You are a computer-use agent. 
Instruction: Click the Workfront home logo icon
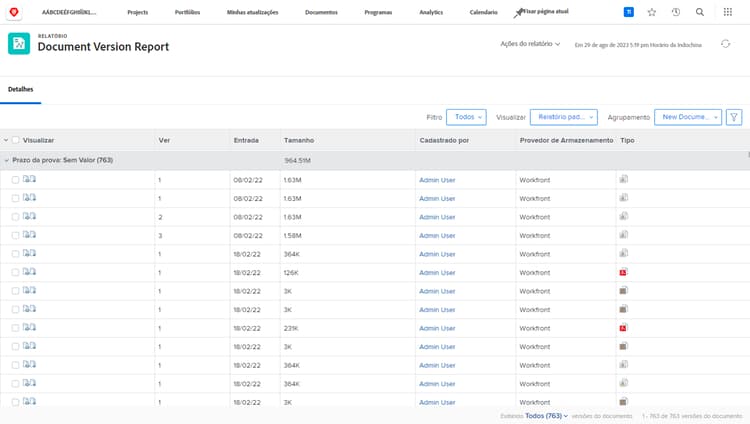[x=14, y=12]
